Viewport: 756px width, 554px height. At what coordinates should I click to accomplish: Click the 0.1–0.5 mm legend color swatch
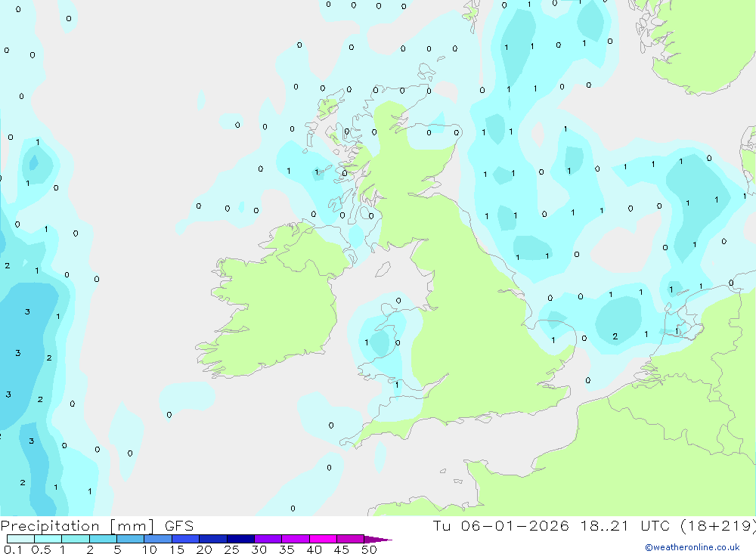(20, 539)
